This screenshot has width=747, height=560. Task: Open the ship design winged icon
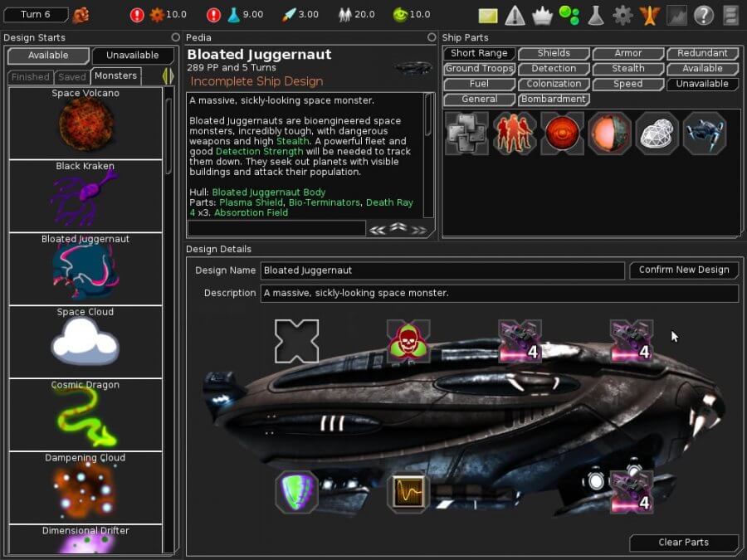coord(649,15)
